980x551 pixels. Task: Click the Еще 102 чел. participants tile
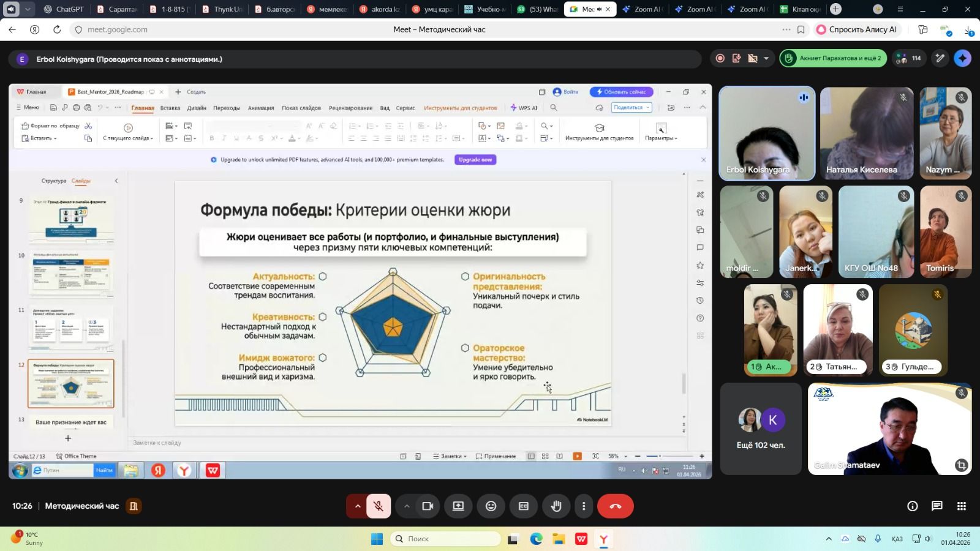pyautogui.click(x=760, y=429)
